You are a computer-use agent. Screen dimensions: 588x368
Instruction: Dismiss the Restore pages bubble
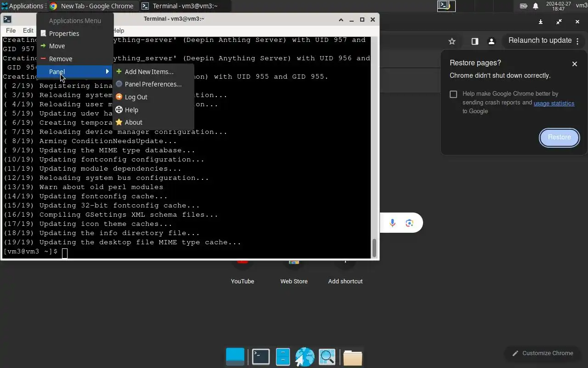pos(575,64)
